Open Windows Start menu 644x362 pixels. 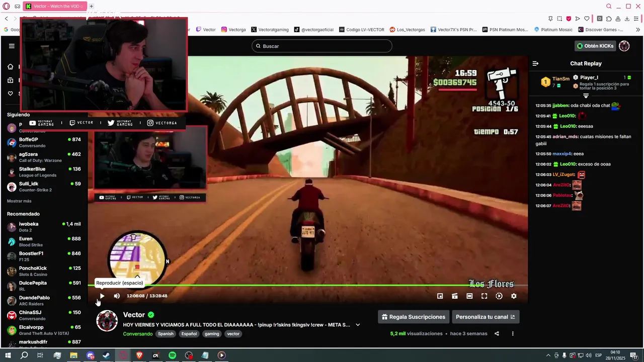(8, 355)
